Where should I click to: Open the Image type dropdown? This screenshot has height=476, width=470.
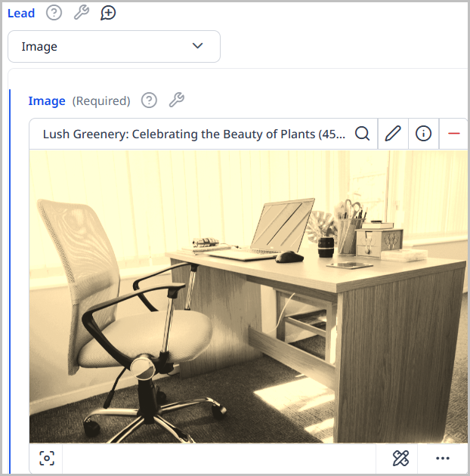114,46
